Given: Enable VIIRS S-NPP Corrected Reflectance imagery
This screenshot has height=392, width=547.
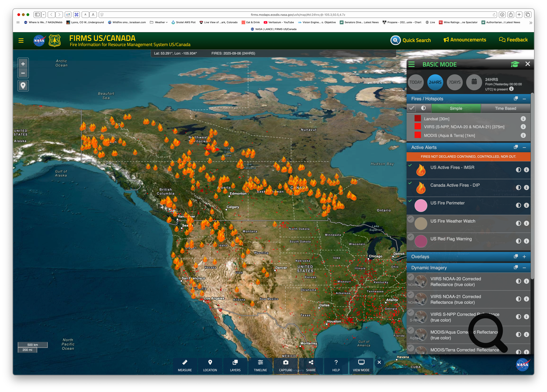Looking at the screenshot, I should click(x=411, y=312).
